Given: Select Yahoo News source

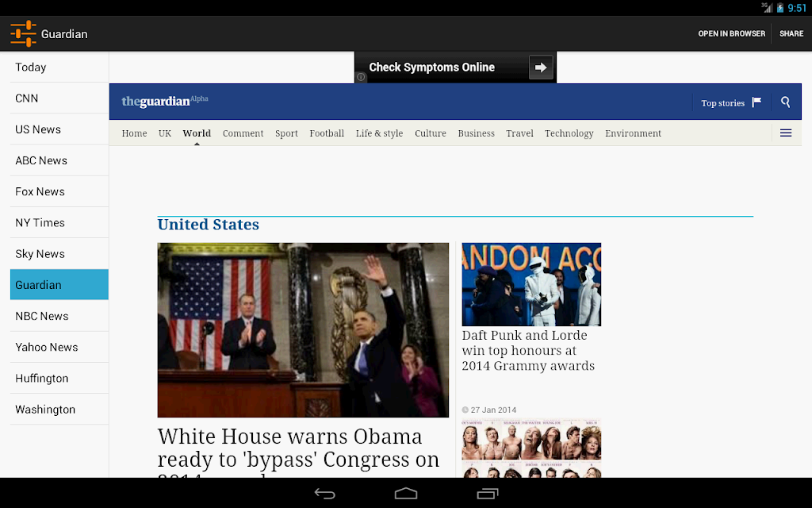Looking at the screenshot, I should point(59,347).
